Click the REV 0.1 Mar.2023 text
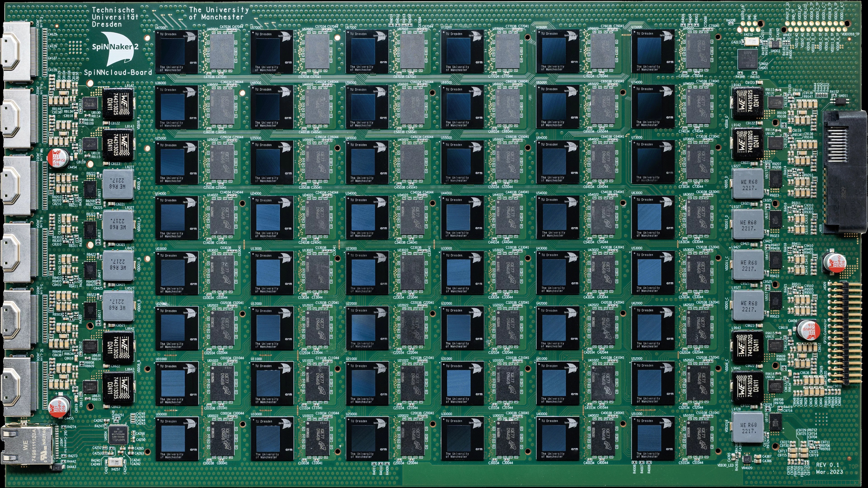The height and width of the screenshot is (488, 868). click(x=829, y=468)
